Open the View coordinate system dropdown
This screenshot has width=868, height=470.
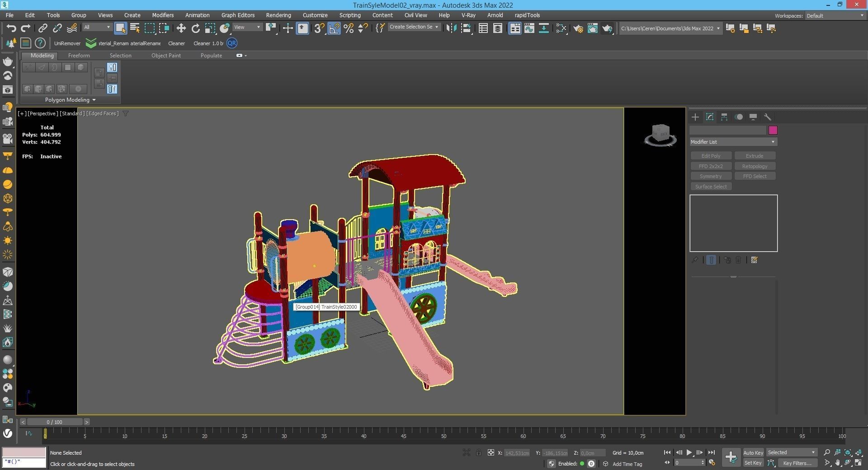[247, 27]
